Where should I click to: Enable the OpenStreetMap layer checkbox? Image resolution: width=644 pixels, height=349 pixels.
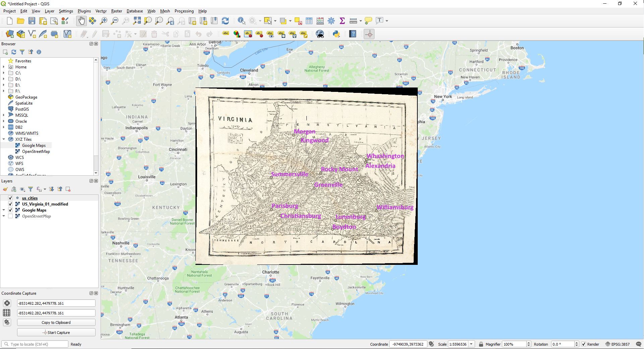[x=10, y=216]
